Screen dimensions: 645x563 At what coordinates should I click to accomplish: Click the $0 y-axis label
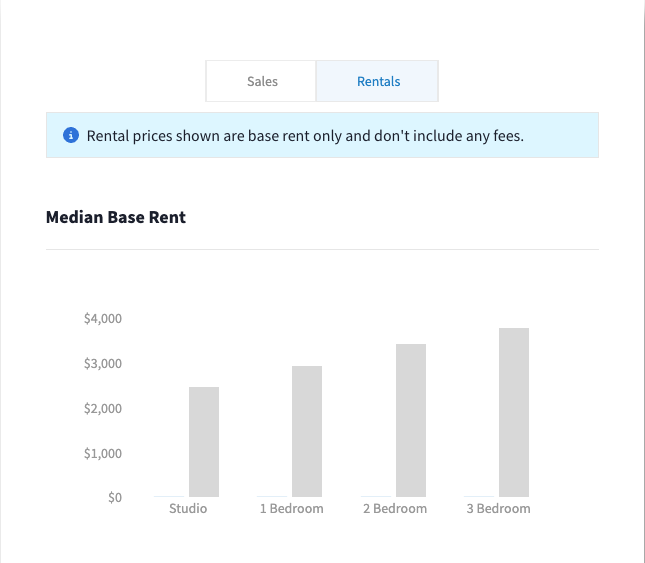pos(114,497)
